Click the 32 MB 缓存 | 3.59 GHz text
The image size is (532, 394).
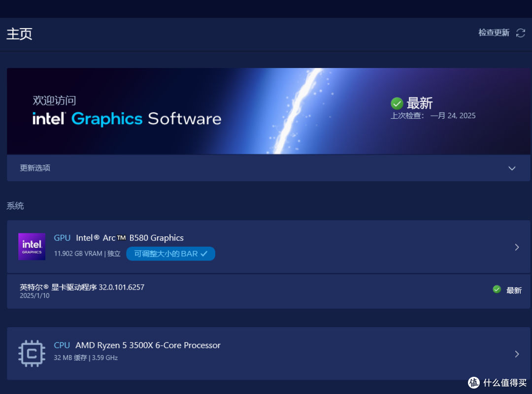[x=86, y=358]
